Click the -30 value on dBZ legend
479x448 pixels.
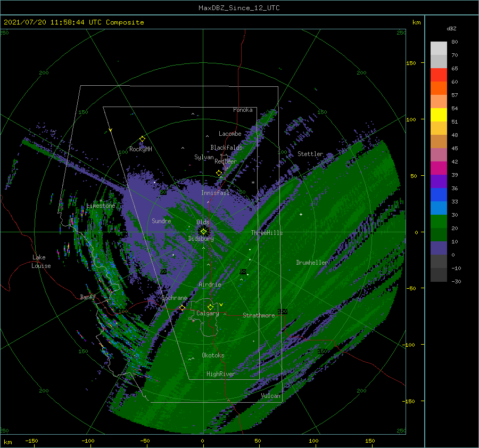point(456,281)
